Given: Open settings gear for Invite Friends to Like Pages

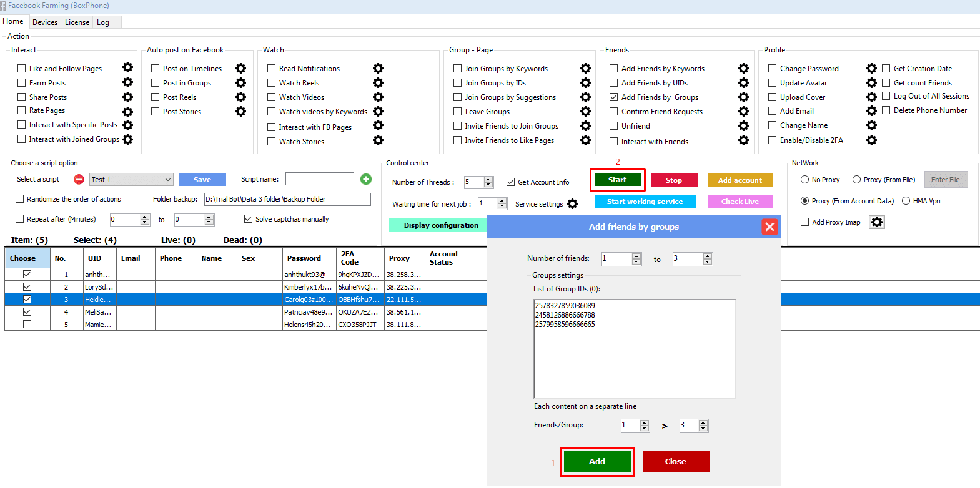Looking at the screenshot, I should pyautogui.click(x=585, y=140).
